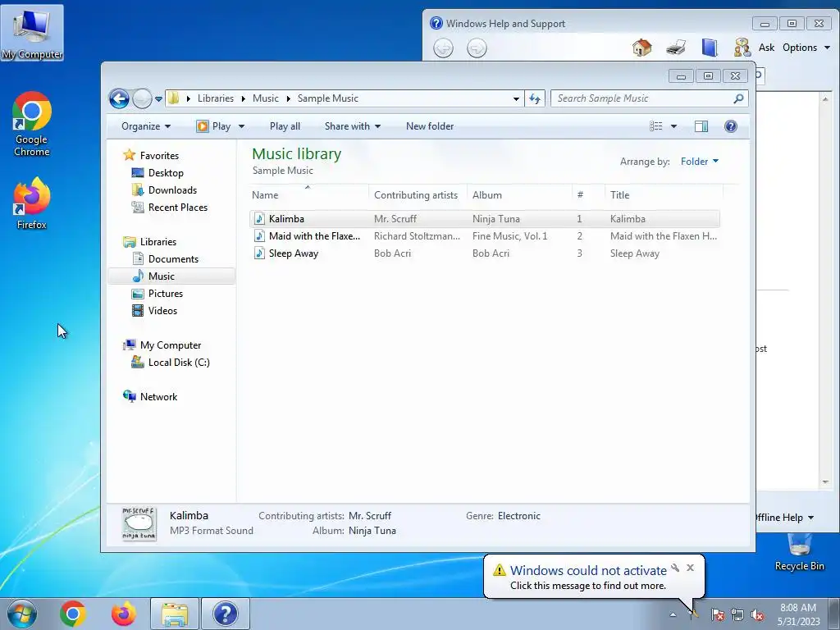Screen dimensions: 840x630
Task: Open Desktop in navigation pane
Action: (x=166, y=173)
